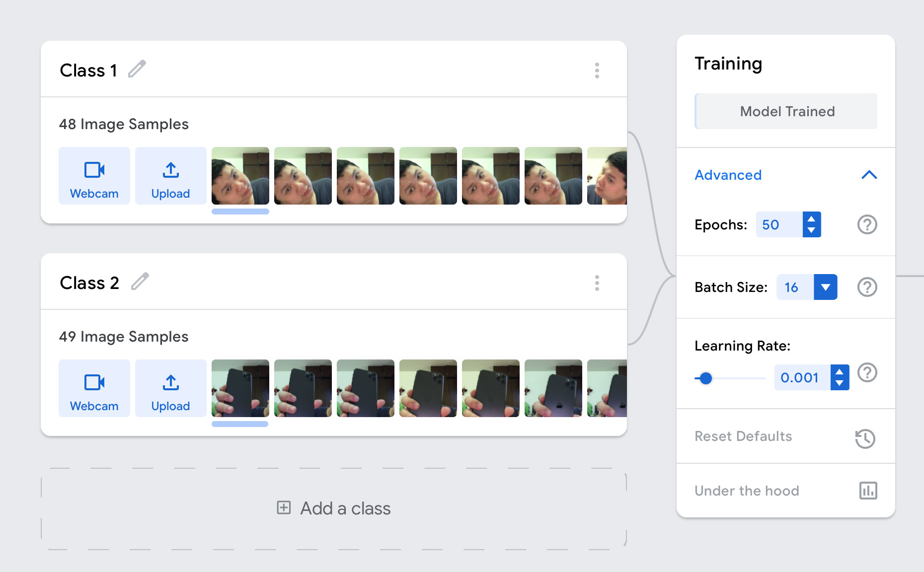Start Webcam capture for Class 1
Image resolution: width=924 pixels, height=572 pixels.
pyautogui.click(x=94, y=176)
